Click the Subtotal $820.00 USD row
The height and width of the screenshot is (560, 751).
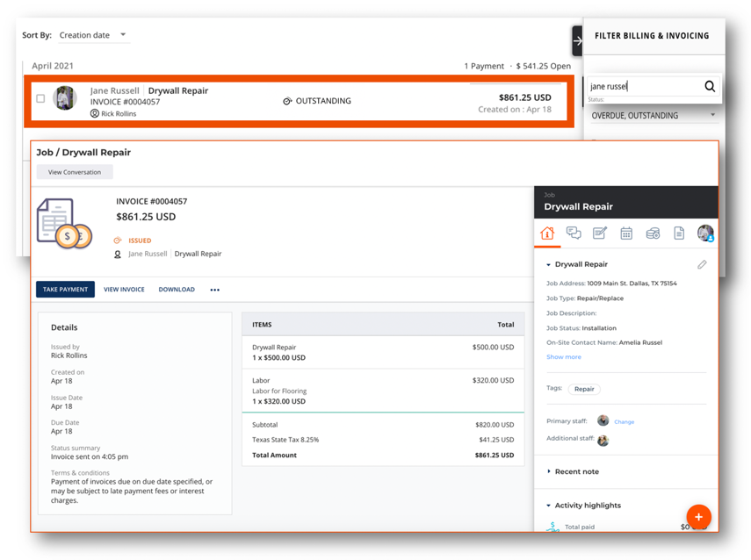[383, 425]
